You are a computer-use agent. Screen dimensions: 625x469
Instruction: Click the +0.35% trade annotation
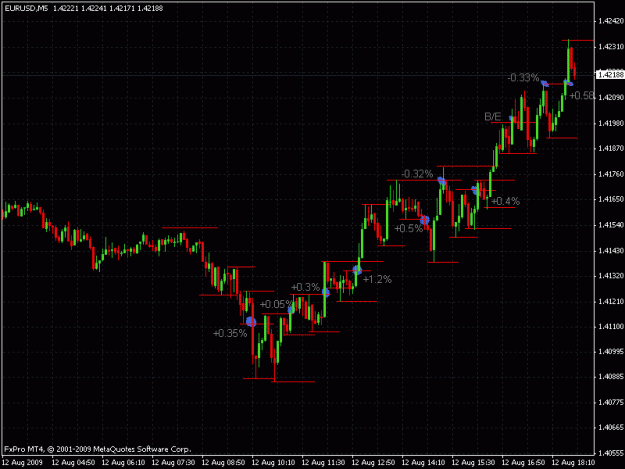(x=230, y=334)
